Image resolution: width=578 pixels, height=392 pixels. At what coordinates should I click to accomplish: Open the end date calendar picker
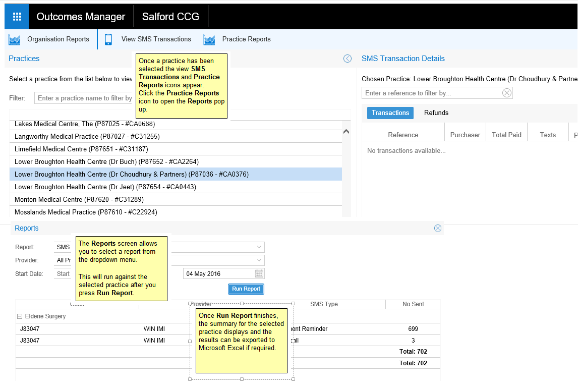coord(259,273)
